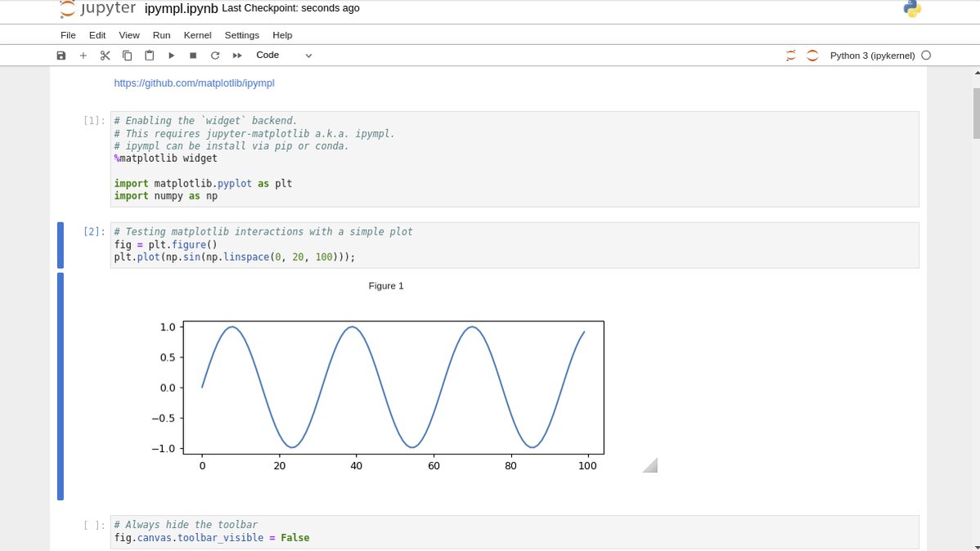The height and width of the screenshot is (551, 980).
Task: Click inside the first code cell with imports
Action: coord(515,159)
